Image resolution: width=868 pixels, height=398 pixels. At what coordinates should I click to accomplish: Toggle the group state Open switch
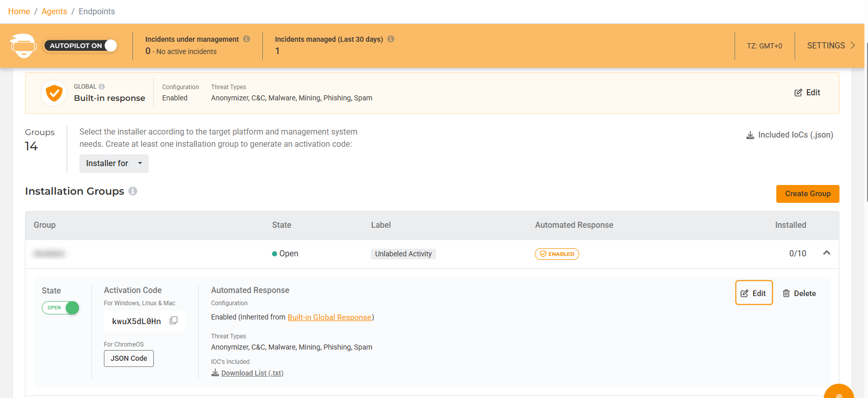click(x=61, y=308)
